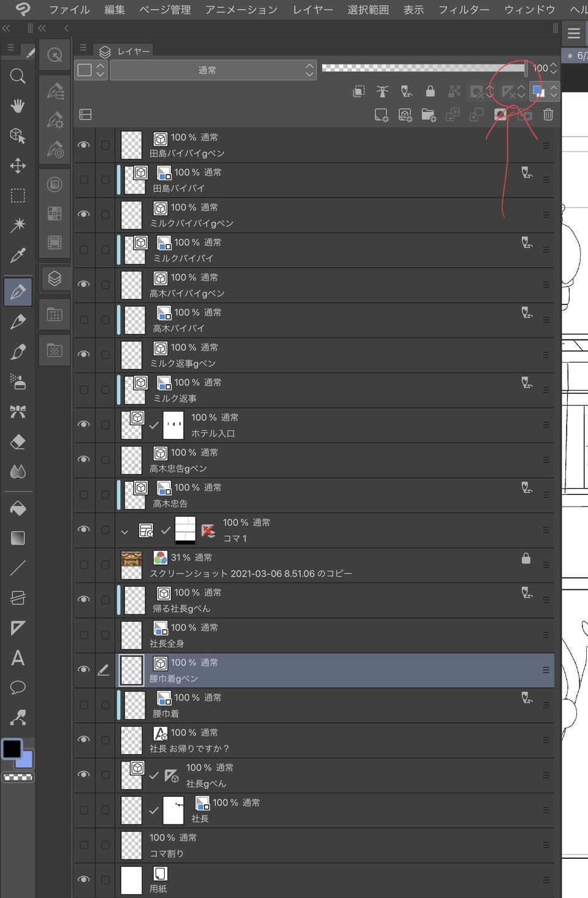Image resolution: width=588 pixels, height=898 pixels.
Task: Show the スクリーンショット copy layer
Action: 84,565
